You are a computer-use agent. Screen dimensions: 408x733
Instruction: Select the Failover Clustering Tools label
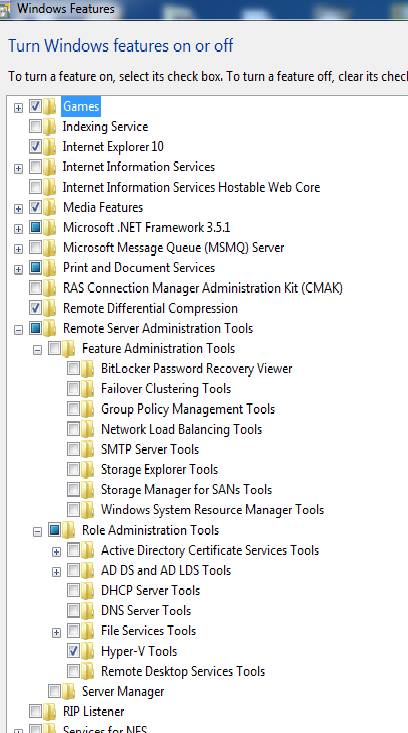(x=166, y=388)
